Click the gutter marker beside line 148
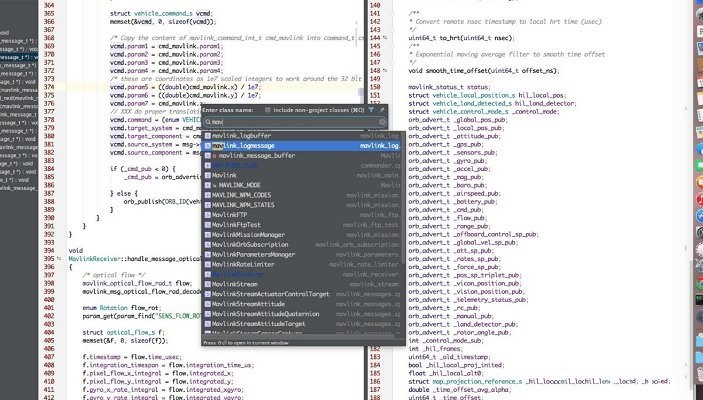This screenshot has width=703, height=400. coord(385,71)
